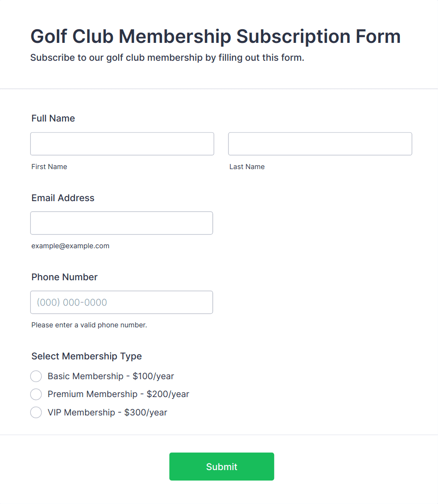
Task: Click the 'Full Name' field label
Action: pos(53,118)
